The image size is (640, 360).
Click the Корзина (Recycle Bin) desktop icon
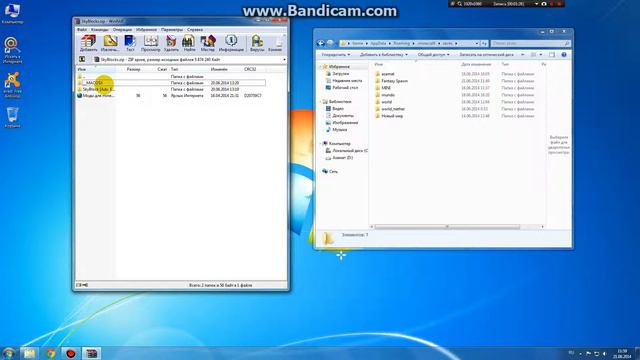12,118
